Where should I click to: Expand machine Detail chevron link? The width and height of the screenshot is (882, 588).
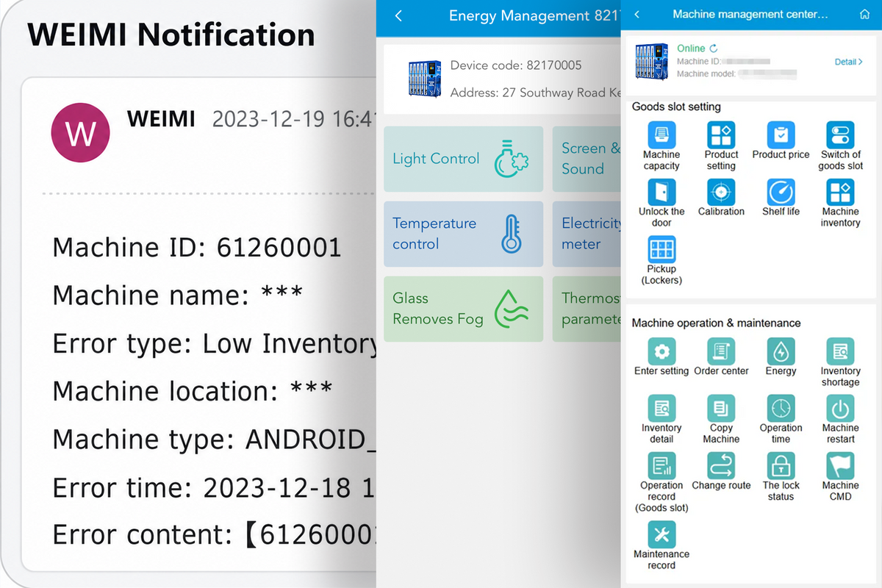pyautogui.click(x=849, y=62)
